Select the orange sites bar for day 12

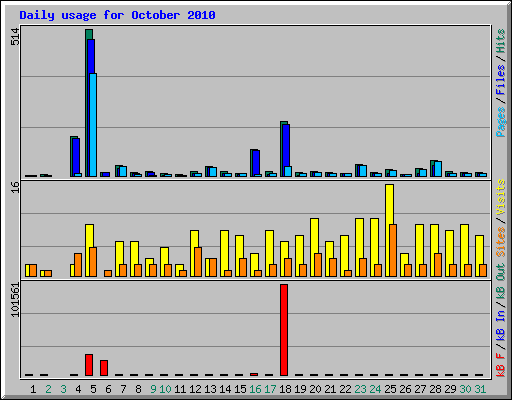(x=198, y=262)
